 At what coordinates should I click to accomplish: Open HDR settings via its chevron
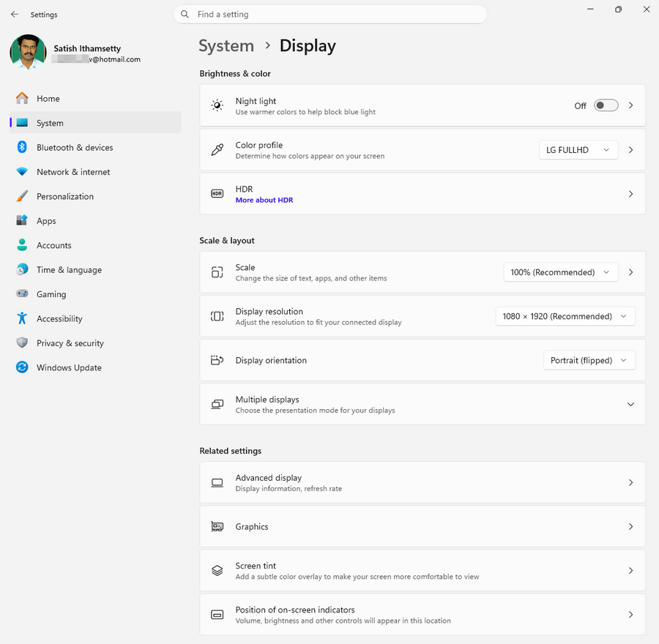pyautogui.click(x=631, y=194)
